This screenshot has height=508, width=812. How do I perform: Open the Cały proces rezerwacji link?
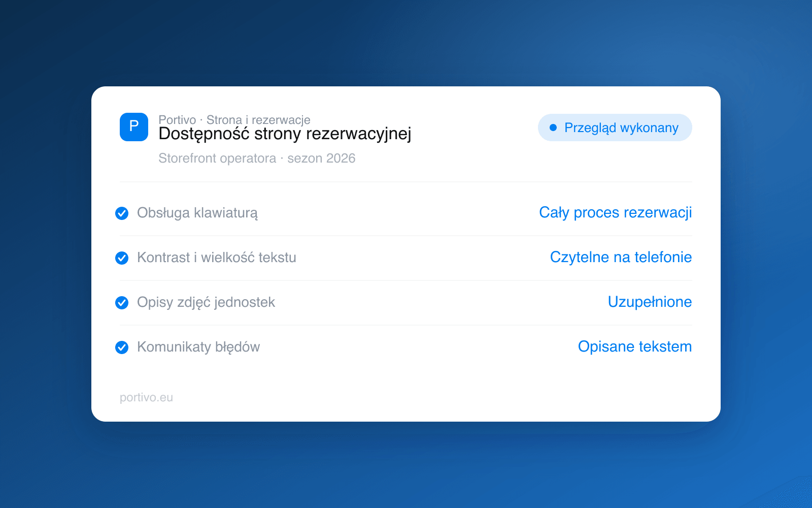[616, 212]
